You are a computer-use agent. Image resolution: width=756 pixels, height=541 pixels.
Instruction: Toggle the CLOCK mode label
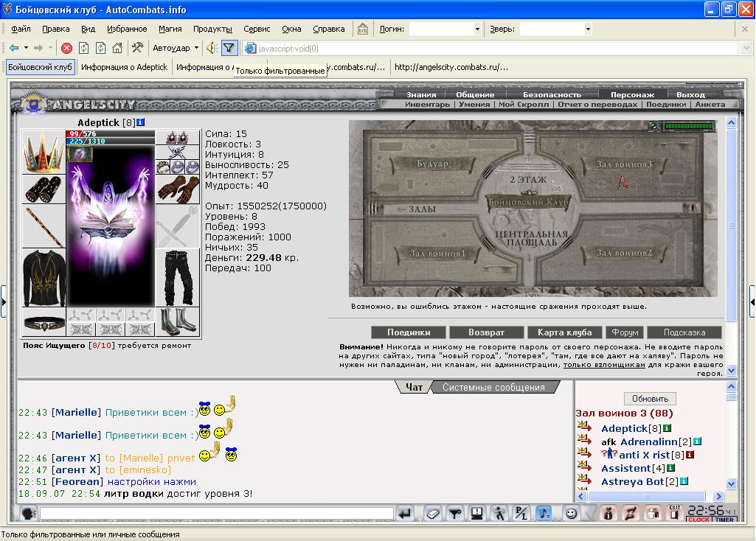(698, 520)
